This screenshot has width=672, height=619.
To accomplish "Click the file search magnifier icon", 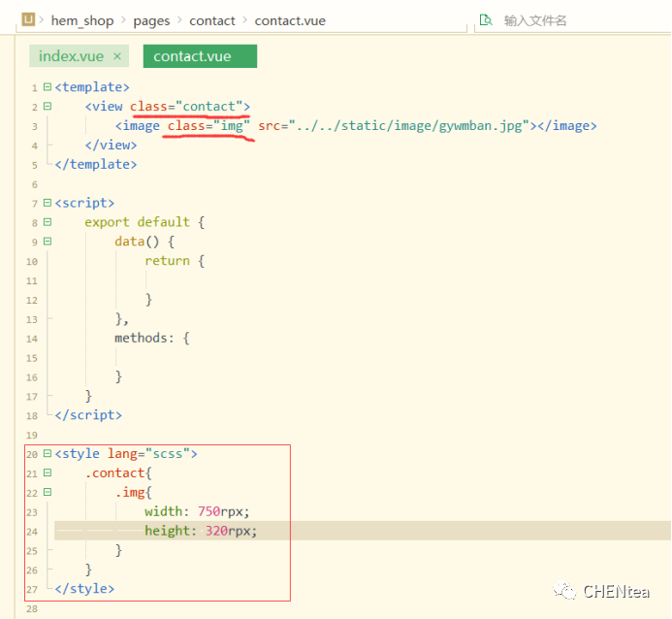I will (486, 19).
